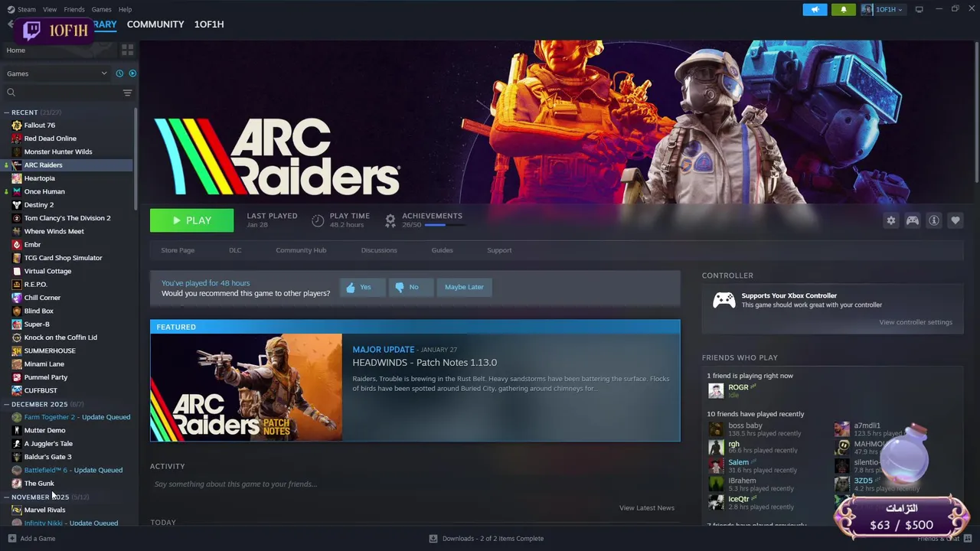This screenshot has height=551, width=980.
Task: Open the Friends menu
Action: click(74, 9)
